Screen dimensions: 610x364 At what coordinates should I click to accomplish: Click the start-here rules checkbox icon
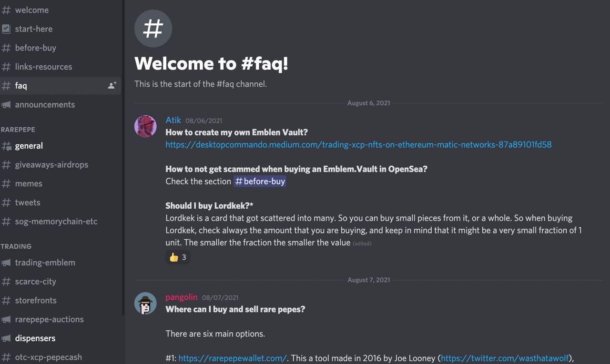[x=6, y=29]
